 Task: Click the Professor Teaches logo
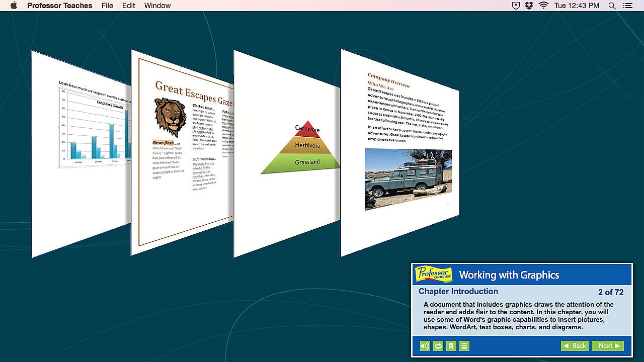434,274
